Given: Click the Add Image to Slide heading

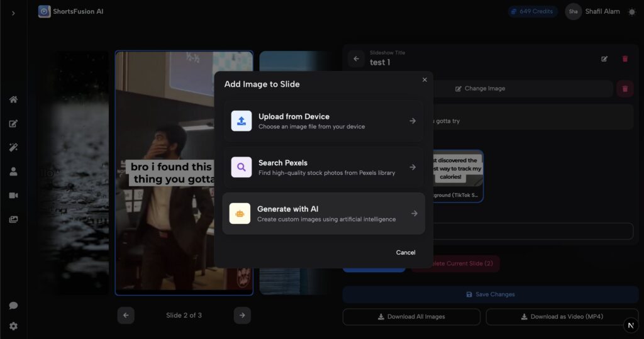Looking at the screenshot, I should [262, 84].
